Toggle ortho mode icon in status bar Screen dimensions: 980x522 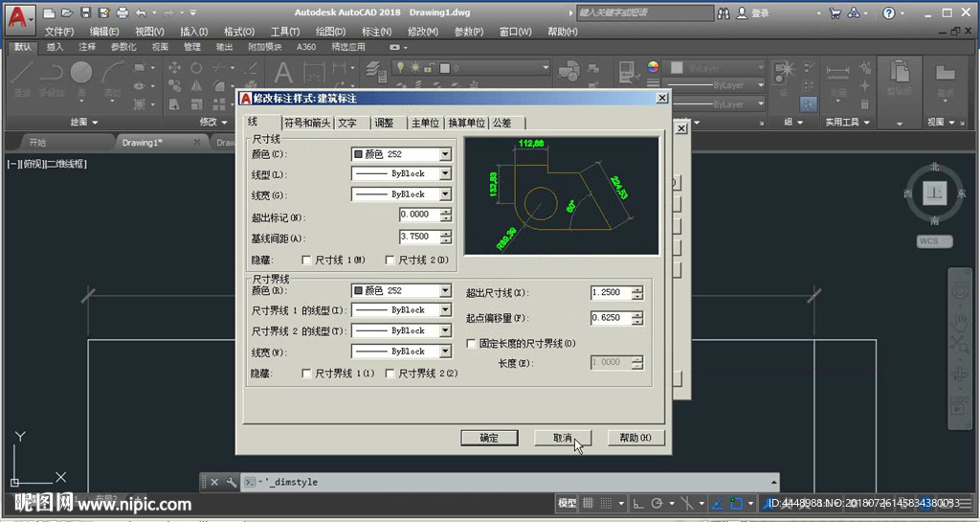click(x=638, y=504)
